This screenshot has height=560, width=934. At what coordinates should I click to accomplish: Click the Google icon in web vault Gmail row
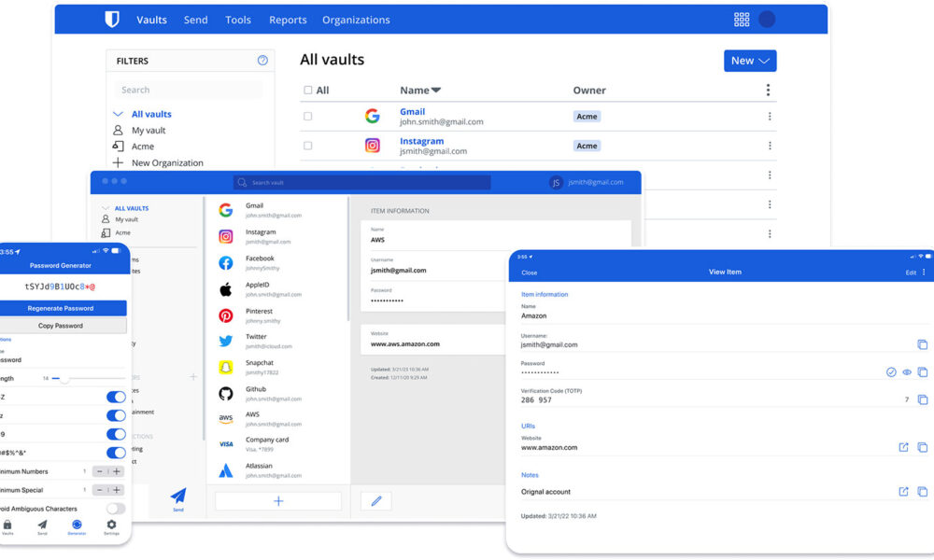[373, 116]
